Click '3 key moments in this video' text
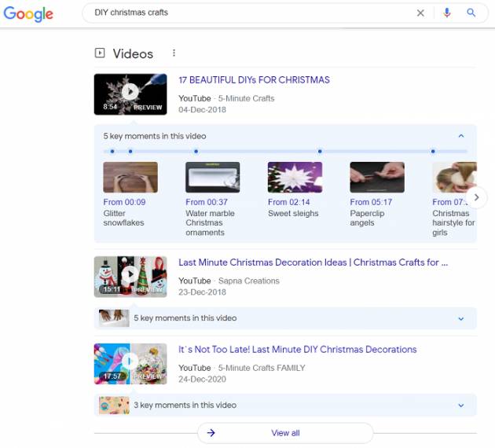 185,405
